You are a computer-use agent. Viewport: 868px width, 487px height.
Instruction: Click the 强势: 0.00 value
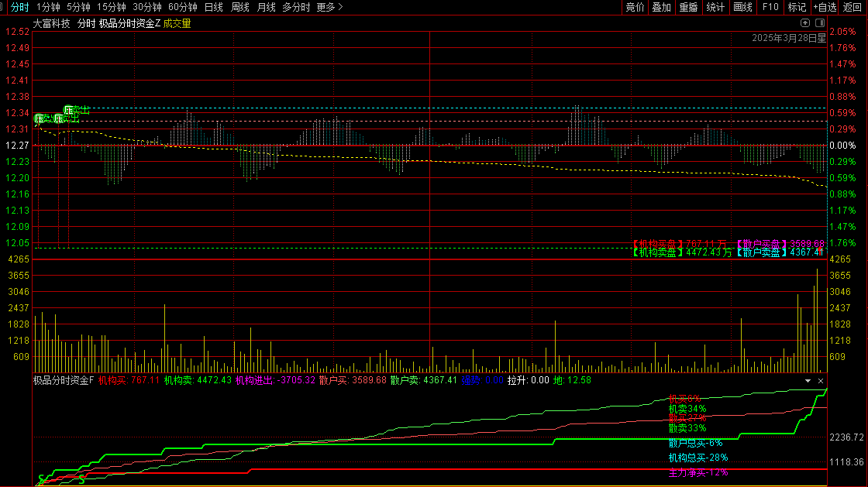[482, 380]
